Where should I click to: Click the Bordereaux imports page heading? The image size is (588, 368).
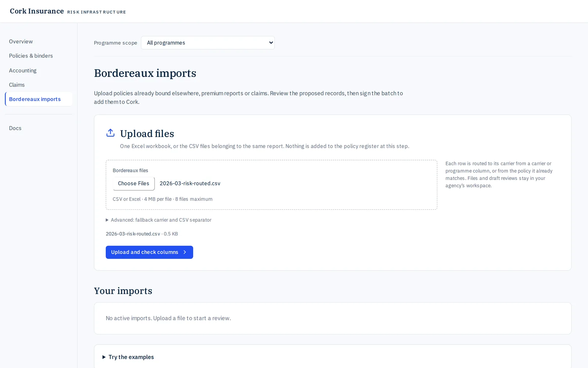[145, 73]
